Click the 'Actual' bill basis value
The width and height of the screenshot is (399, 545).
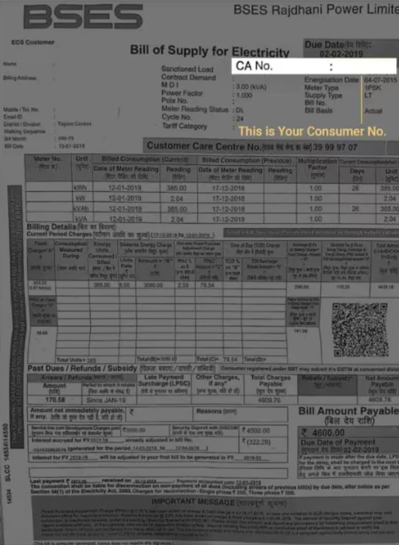(373, 111)
